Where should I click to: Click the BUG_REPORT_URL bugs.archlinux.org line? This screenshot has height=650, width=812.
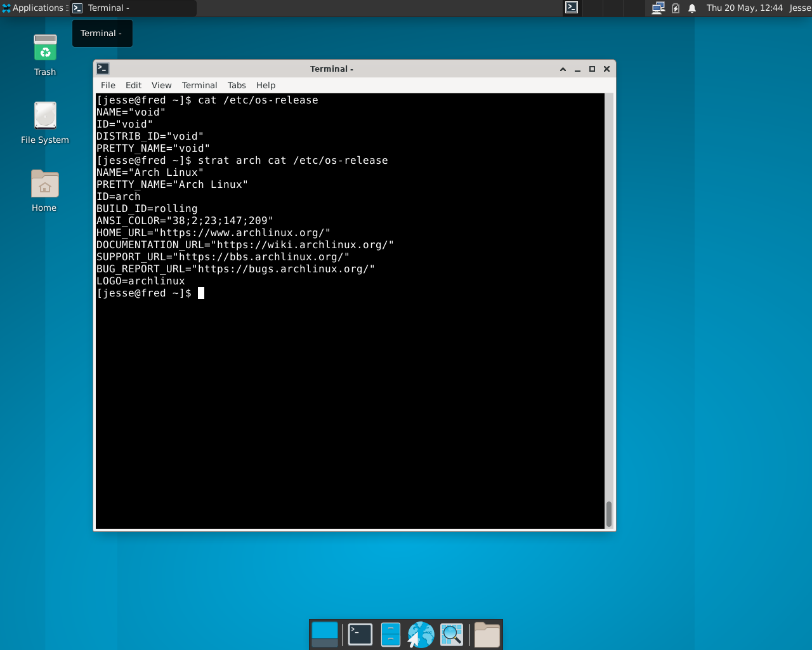tap(235, 269)
